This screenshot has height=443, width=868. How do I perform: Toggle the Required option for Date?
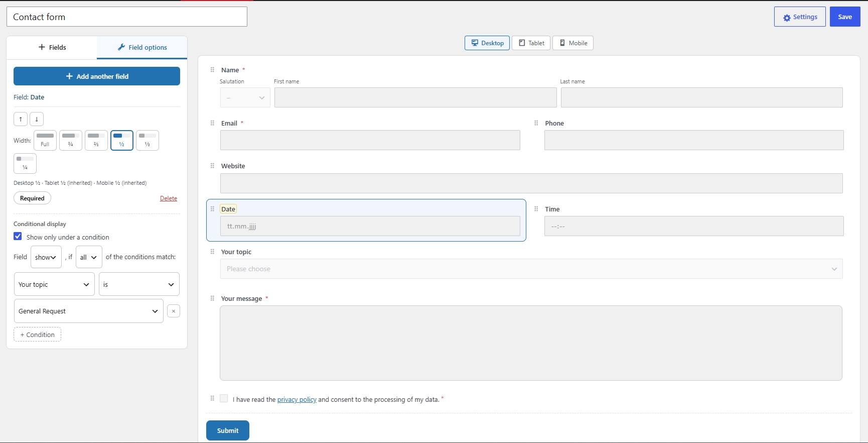pos(32,198)
